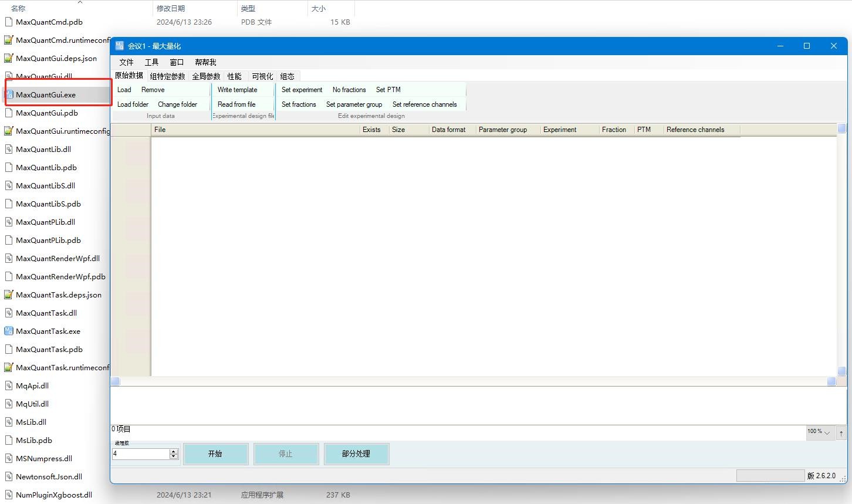
Task: Click the MqApi.dll file icon
Action: point(8,385)
